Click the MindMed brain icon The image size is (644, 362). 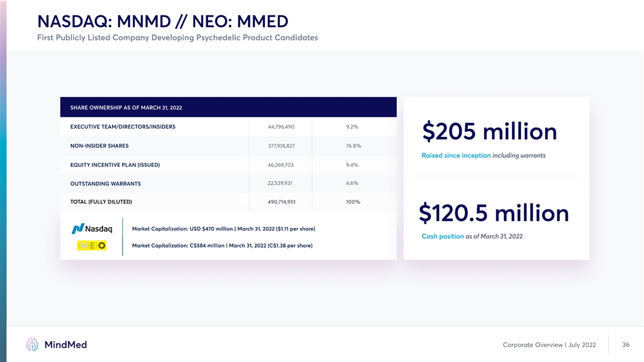32,344
